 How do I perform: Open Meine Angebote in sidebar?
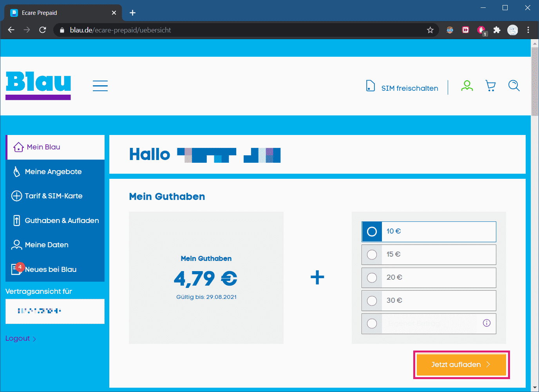[55, 172]
